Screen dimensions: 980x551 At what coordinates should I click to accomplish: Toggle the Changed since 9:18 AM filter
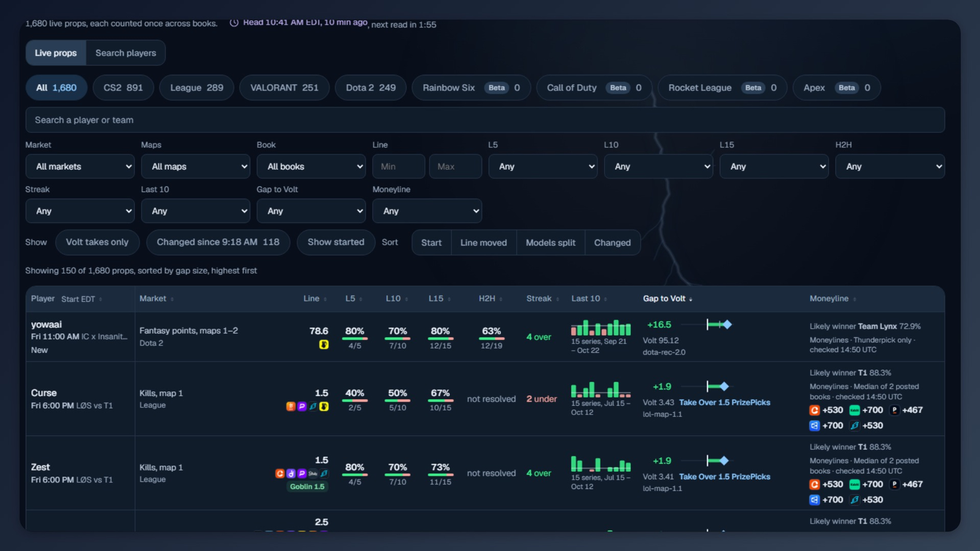[x=218, y=242]
